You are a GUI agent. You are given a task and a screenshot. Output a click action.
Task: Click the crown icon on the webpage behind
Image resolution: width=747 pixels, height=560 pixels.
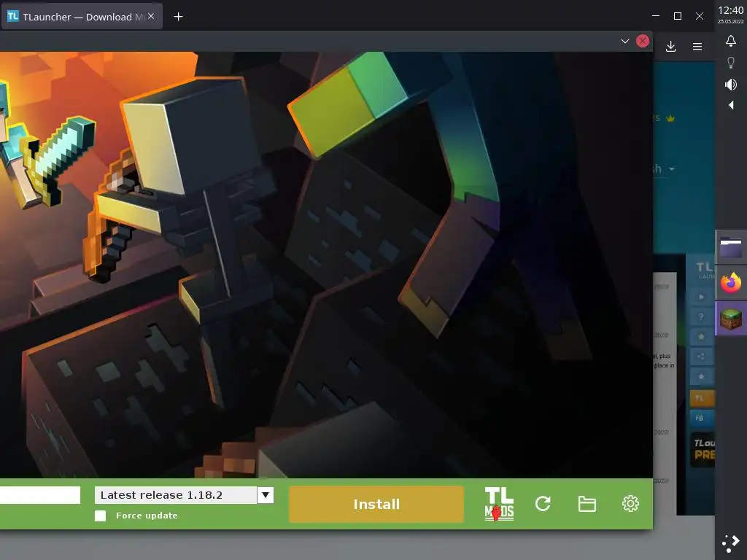click(671, 118)
